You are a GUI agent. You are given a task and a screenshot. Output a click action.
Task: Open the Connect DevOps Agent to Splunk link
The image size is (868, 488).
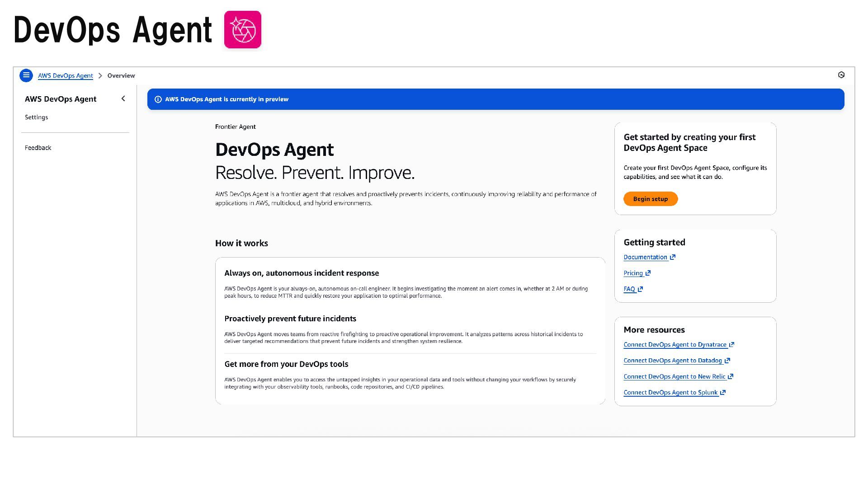pos(670,392)
